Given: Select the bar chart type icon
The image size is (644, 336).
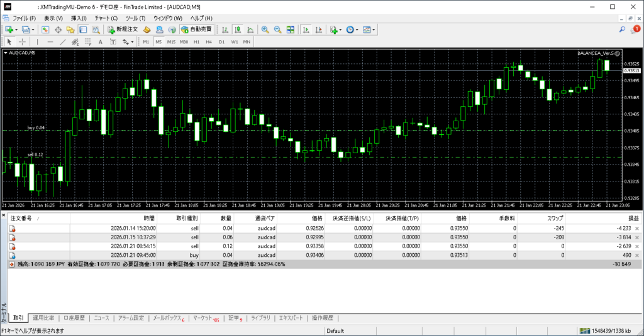Looking at the screenshot, I should (226, 30).
